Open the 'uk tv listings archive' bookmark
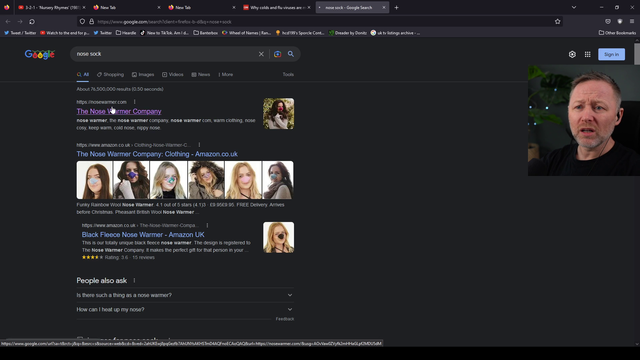 tap(395, 33)
